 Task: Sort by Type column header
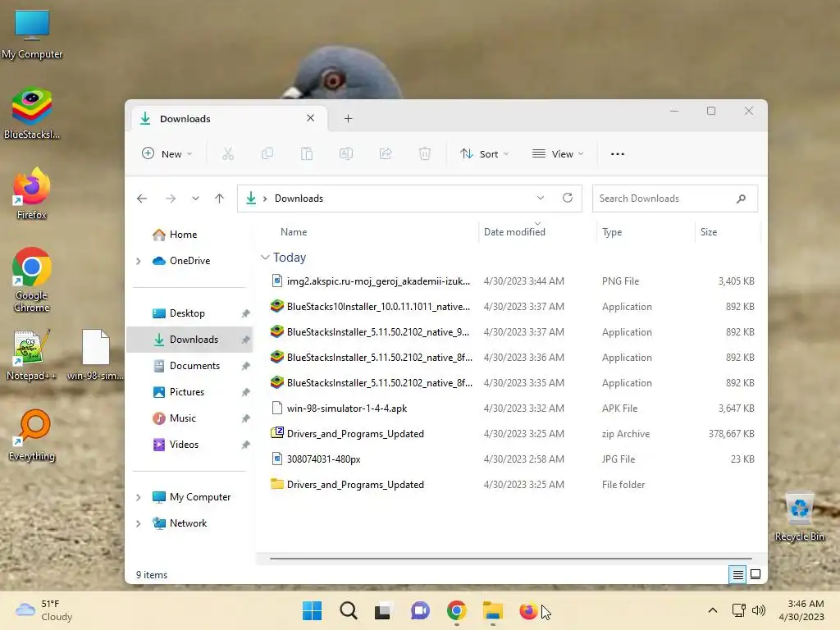(612, 232)
